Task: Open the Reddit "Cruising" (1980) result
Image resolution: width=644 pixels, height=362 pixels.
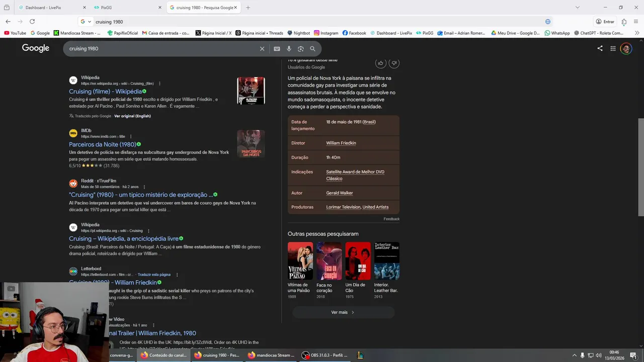Action: click(x=141, y=195)
